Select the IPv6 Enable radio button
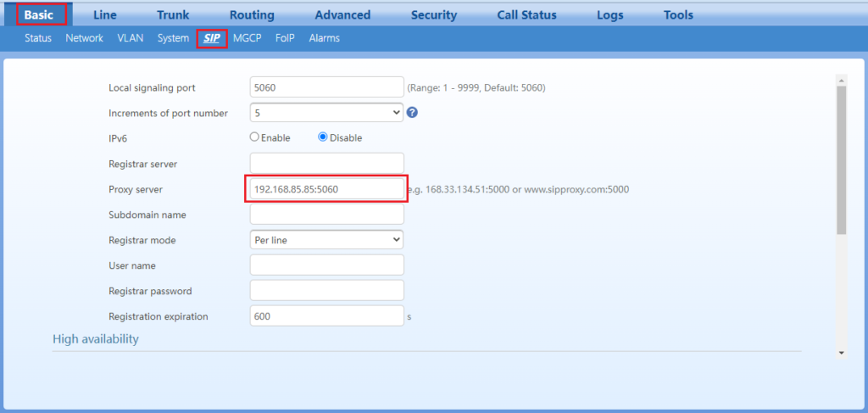Image resolution: width=868 pixels, height=413 pixels. point(254,137)
